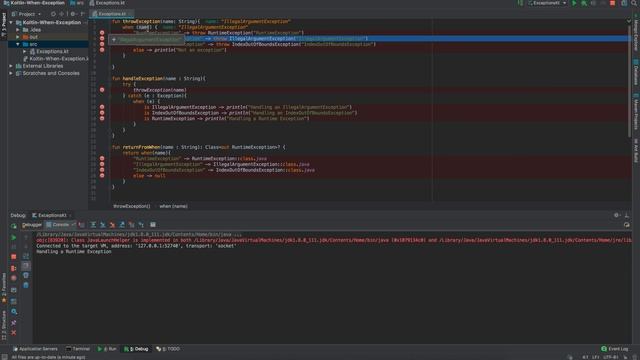Toggle breakpoint on IndexOutOfBoundsException throw line
Viewport: 640px width, 360px height.
(x=102, y=44)
